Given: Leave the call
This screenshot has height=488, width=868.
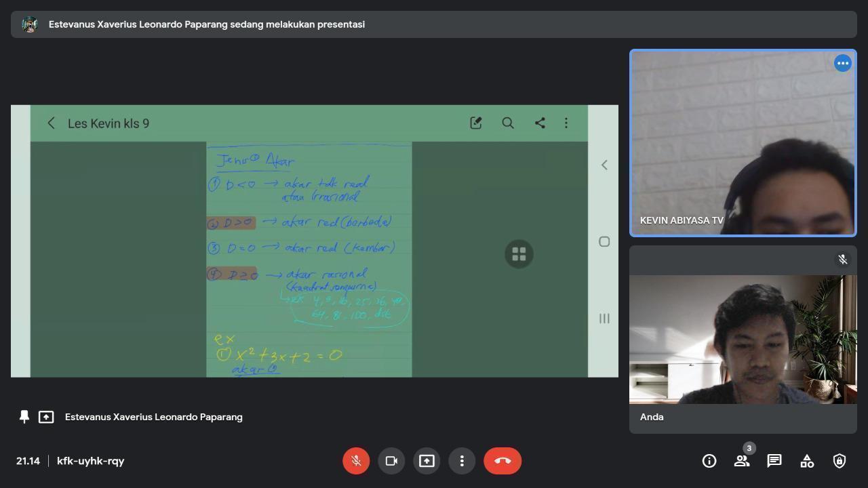Looking at the screenshot, I should tap(502, 461).
